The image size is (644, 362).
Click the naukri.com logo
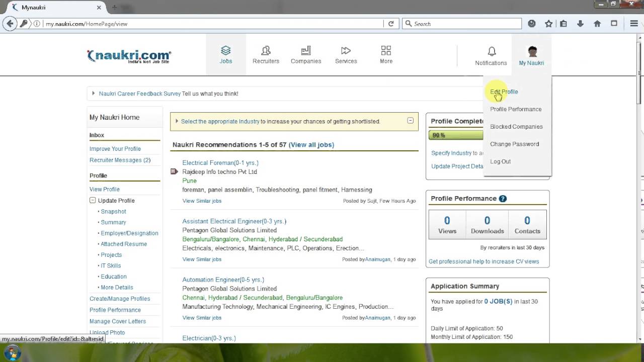(129, 56)
